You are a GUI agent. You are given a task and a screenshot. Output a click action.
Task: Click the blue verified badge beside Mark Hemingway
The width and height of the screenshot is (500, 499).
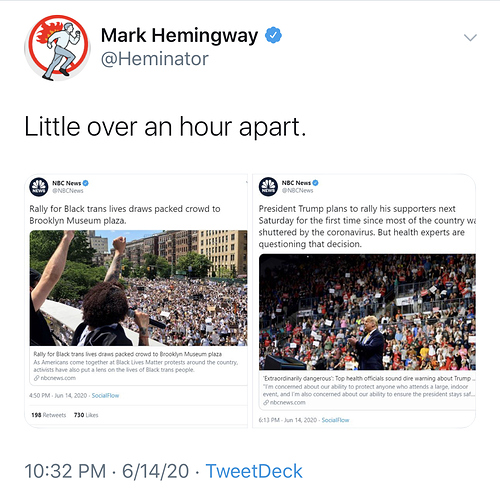point(273,35)
